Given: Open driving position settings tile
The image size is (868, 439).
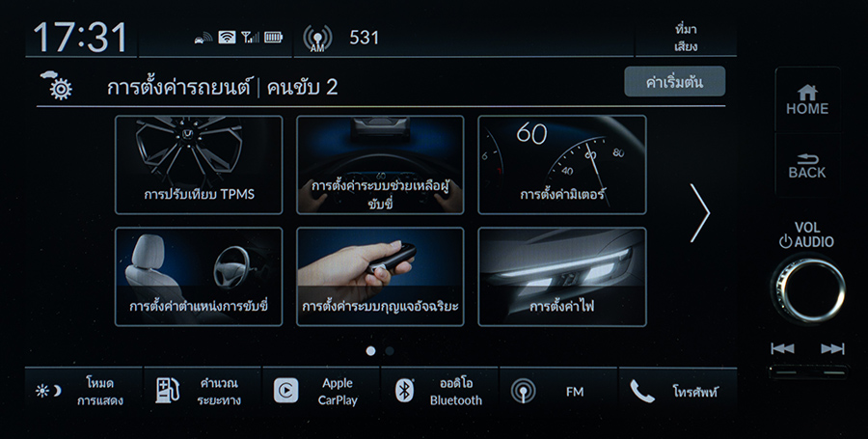Looking at the screenshot, I should [x=198, y=276].
